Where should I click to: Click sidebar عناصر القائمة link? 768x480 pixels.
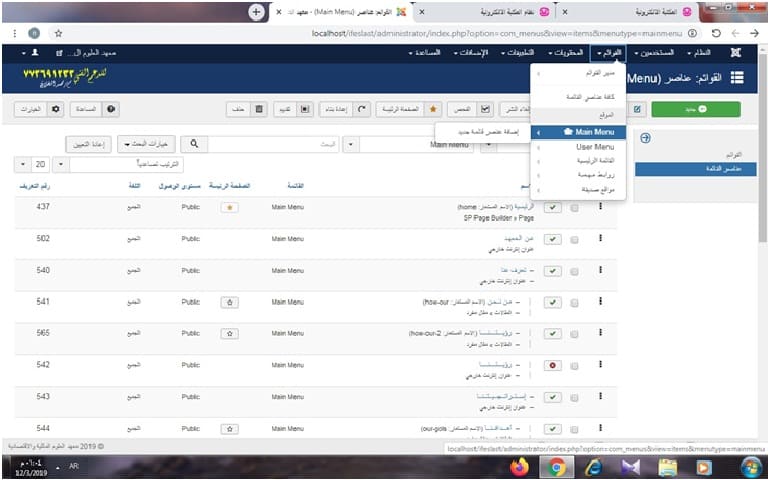(x=696, y=169)
